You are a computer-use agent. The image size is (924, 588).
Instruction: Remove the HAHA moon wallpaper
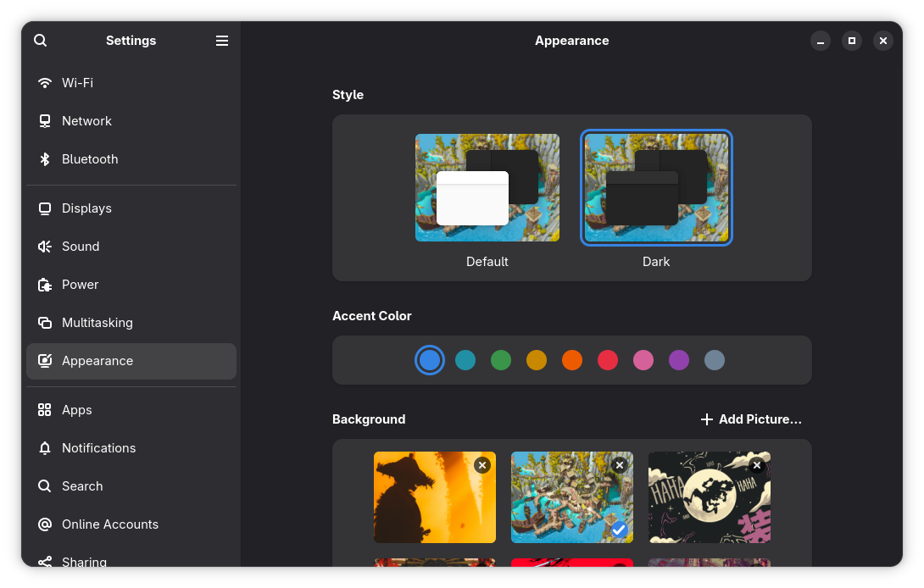pyautogui.click(x=757, y=465)
